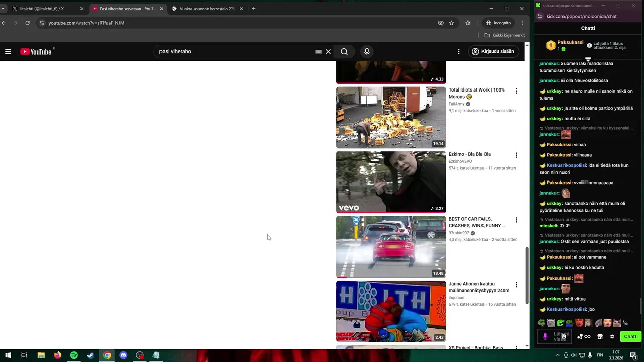
Task: Click the Incognito indicator button
Action: 498,23
